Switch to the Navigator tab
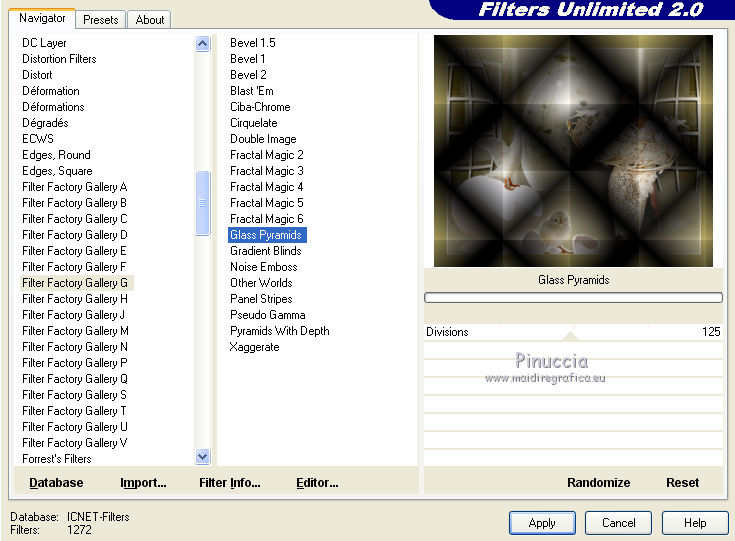The width and height of the screenshot is (735, 541). (x=42, y=18)
